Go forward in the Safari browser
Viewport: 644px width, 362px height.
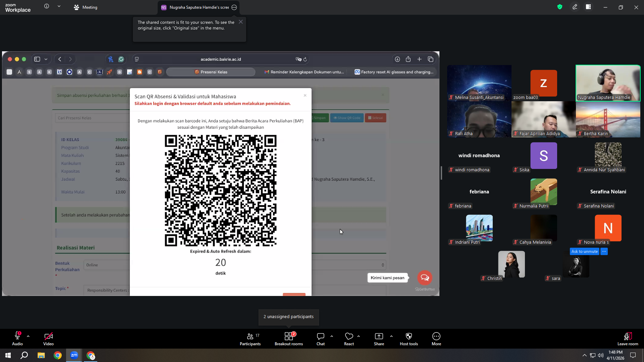[x=70, y=59]
